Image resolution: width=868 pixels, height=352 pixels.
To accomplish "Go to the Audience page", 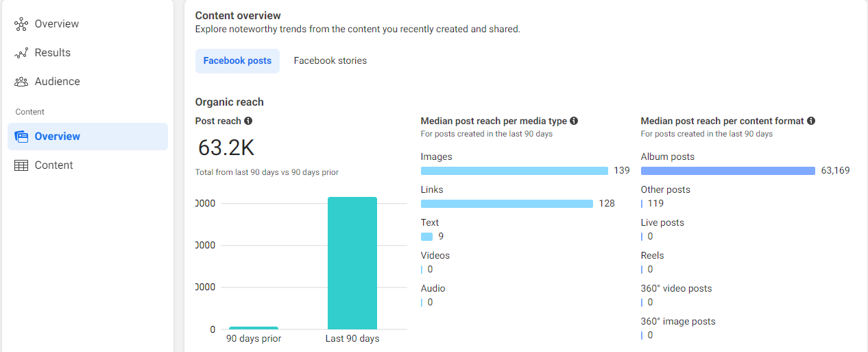I will tap(58, 82).
